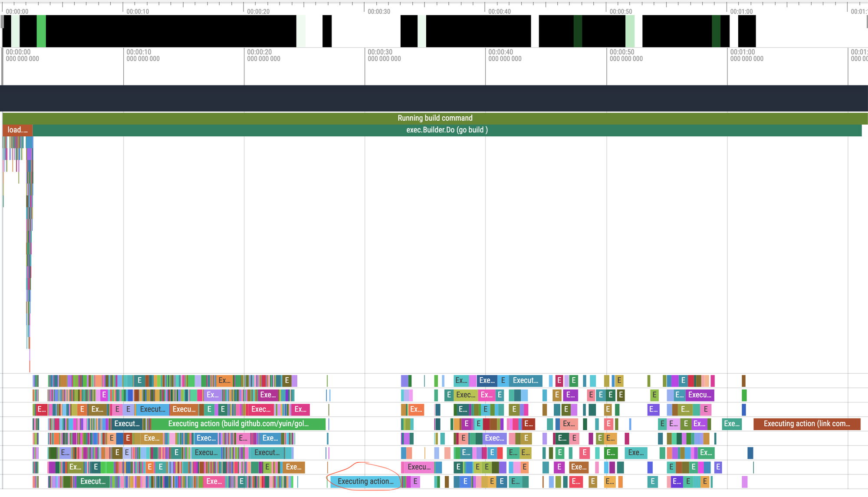Click the blue 'Execut...' slice in top thread row
Image resolution: width=868 pixels, height=497 pixels.
525,381
